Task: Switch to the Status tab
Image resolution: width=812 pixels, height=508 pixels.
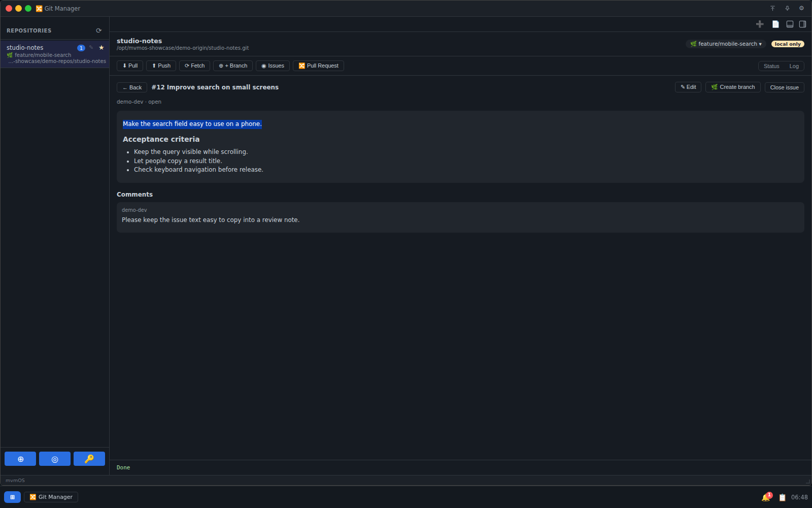Action: tap(771, 66)
